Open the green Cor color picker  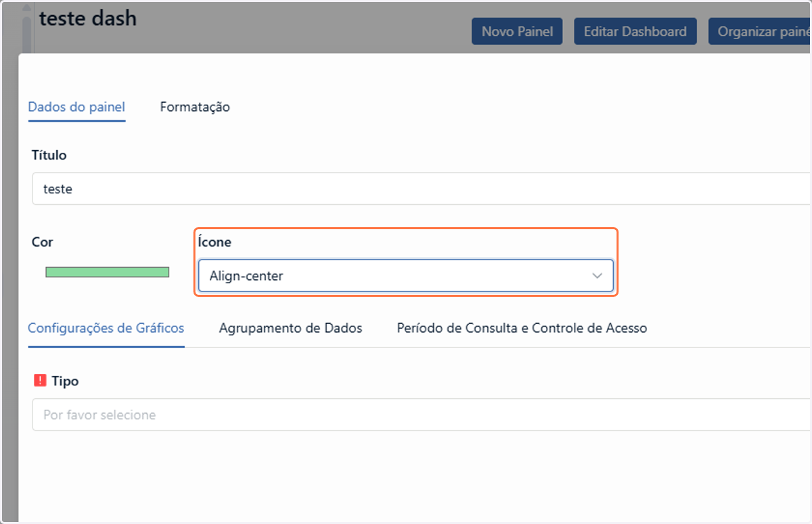107,272
